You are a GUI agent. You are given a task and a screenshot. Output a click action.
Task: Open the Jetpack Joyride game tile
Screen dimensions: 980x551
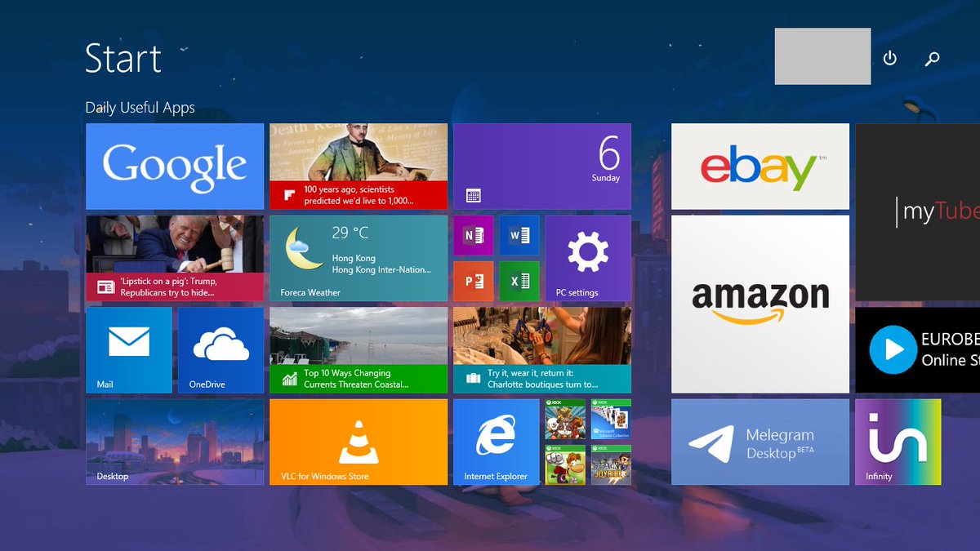coord(611,465)
